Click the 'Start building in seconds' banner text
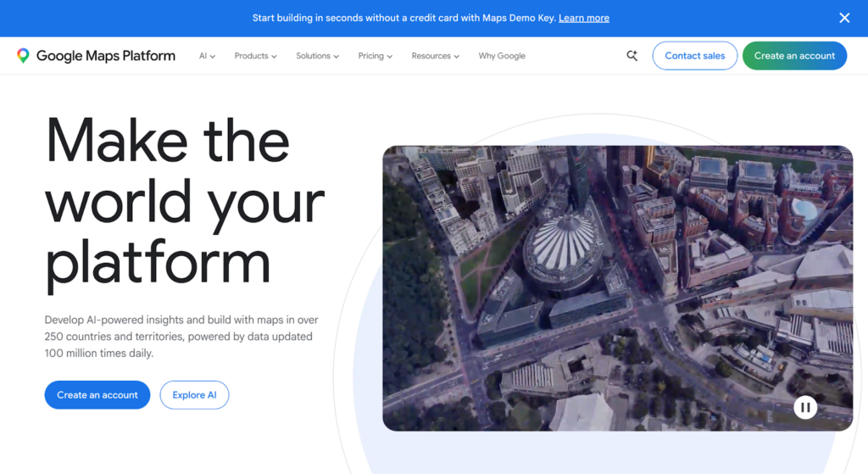The height and width of the screenshot is (474, 868). coord(404,18)
